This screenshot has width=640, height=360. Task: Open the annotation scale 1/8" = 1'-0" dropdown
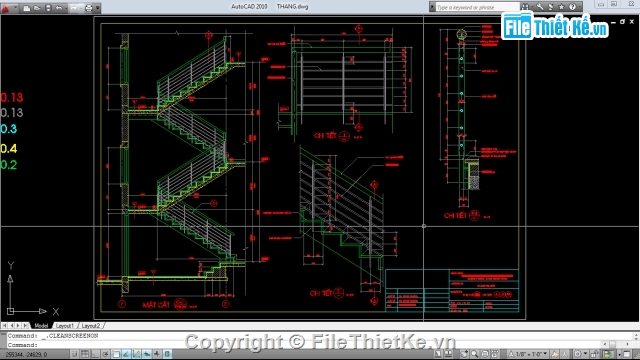point(528,354)
